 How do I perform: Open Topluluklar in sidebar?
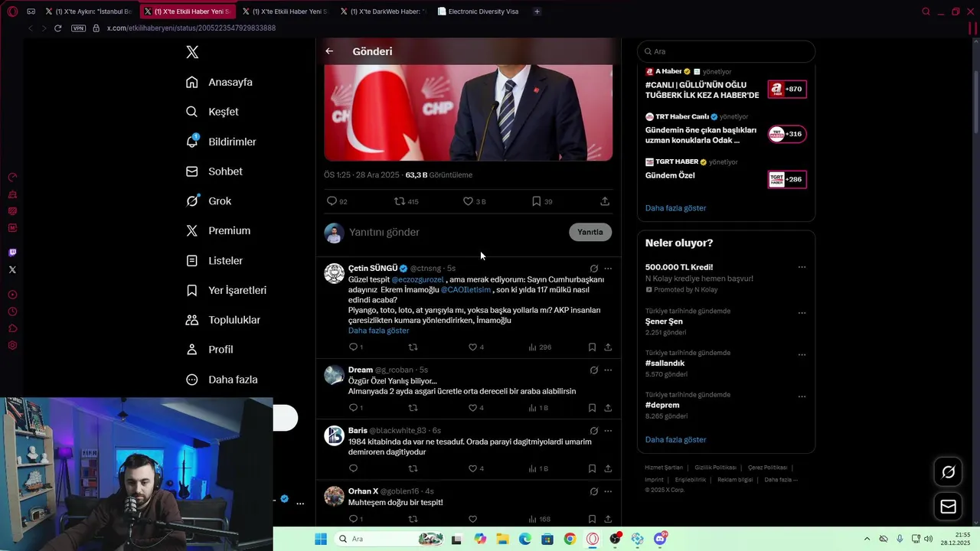tap(223, 320)
